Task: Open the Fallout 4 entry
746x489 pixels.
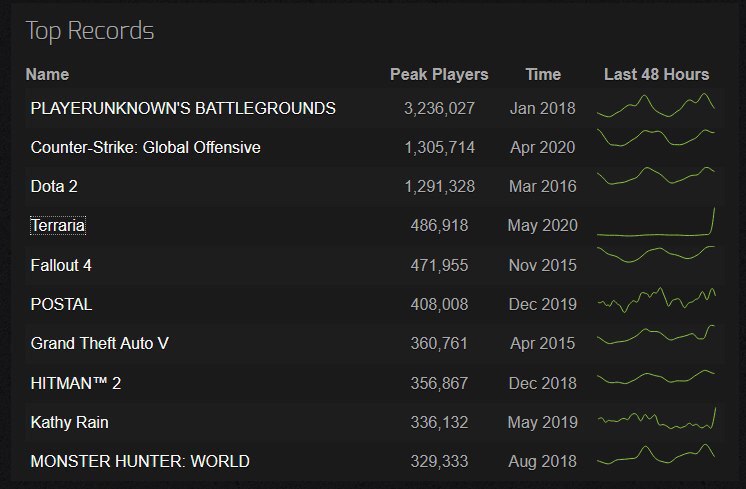Action: click(62, 265)
